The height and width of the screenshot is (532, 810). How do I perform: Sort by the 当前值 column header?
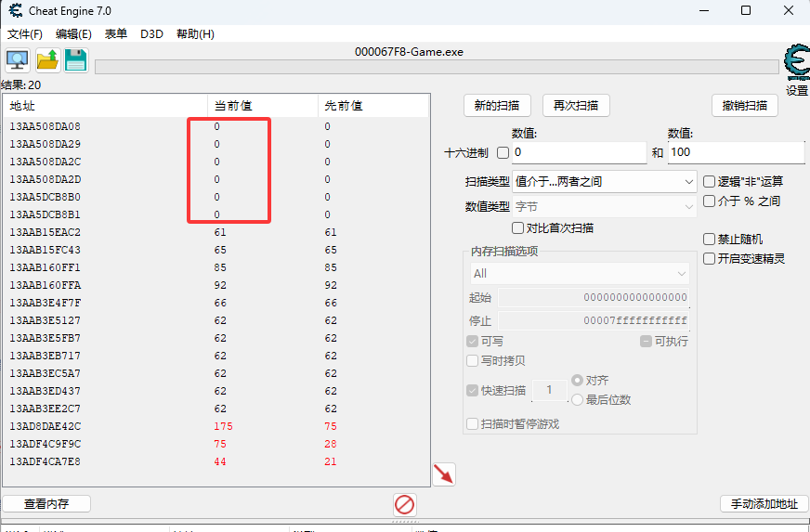point(263,106)
